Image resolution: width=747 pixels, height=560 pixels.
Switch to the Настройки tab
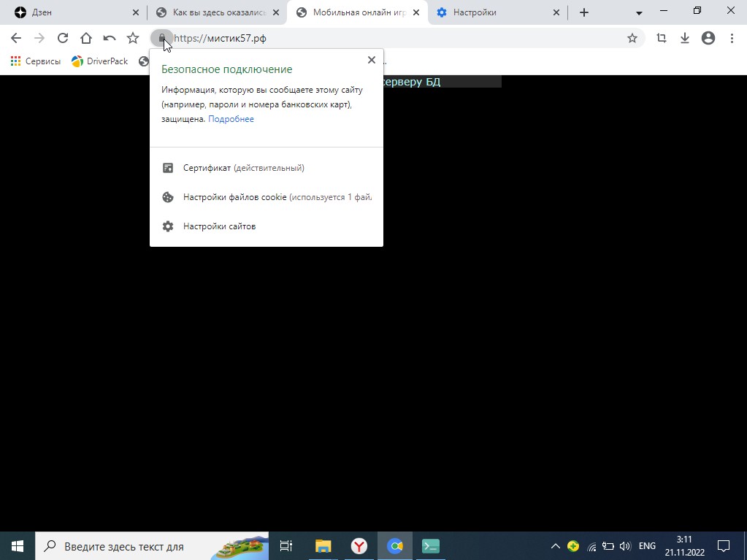click(497, 12)
